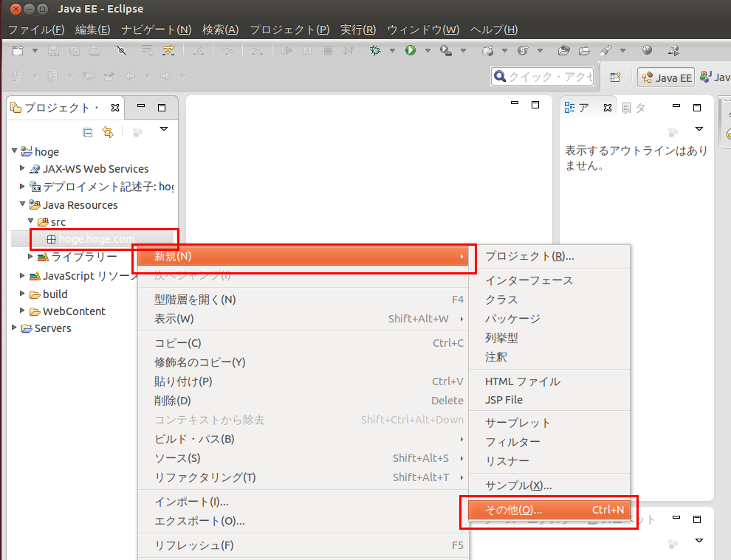Viewport: 731px width, 560px height.
Task: Close the プロジェクト explorer tab
Action: (115, 108)
